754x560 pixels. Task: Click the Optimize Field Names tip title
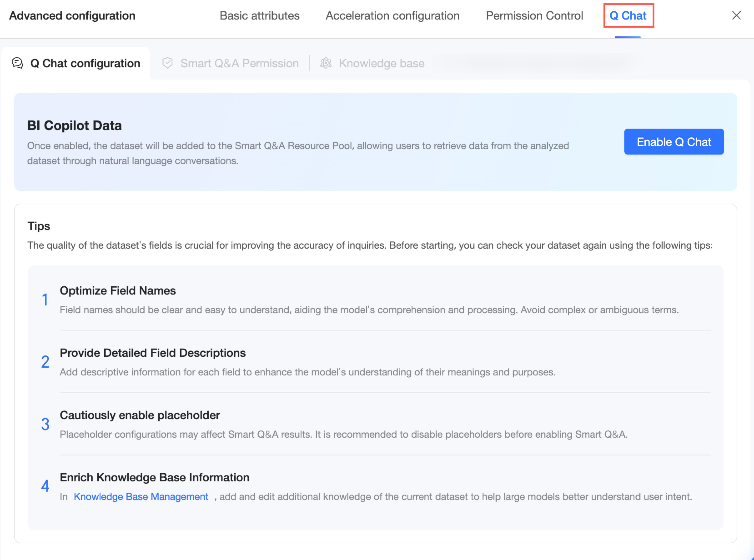pos(118,290)
